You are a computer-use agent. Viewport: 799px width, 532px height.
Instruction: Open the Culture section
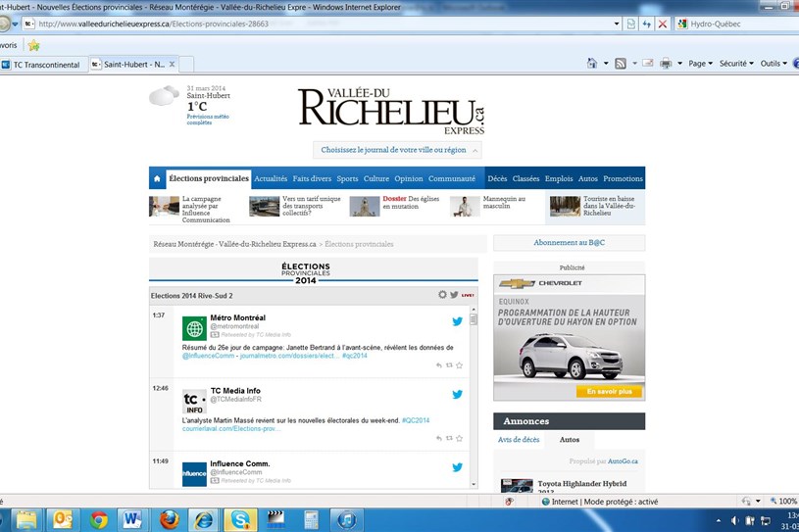(x=376, y=178)
